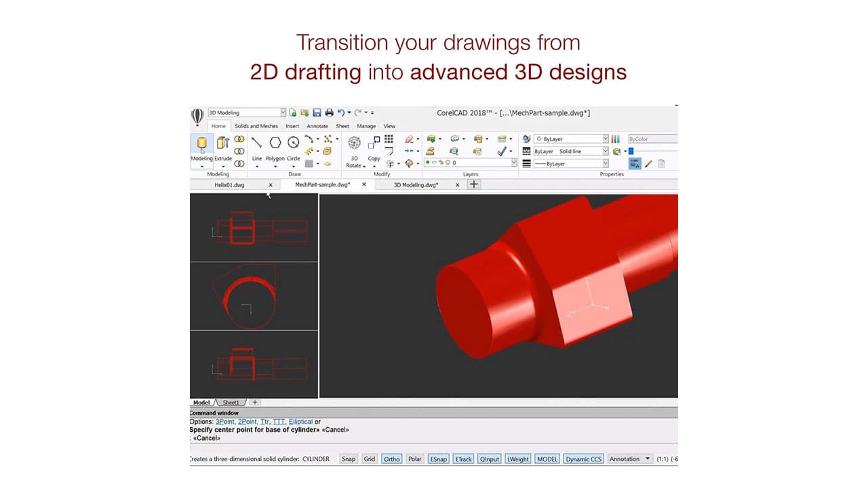Click the Save icon on the toolbar
Viewport: 868px width, 488px height.
(x=317, y=112)
